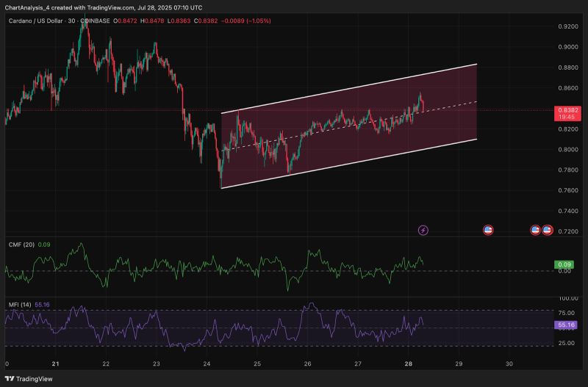
Task: Click the green 0.09 CMF value tag
Action: pyautogui.click(x=564, y=264)
